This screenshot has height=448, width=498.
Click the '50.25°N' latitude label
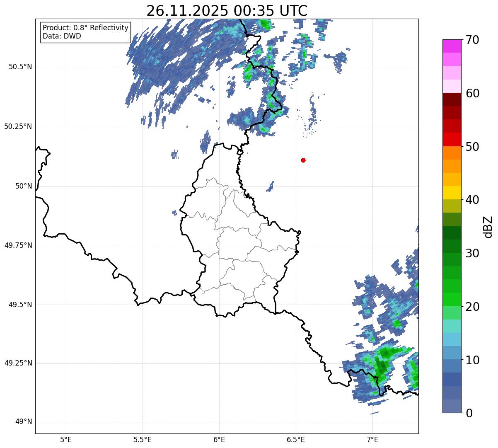(x=18, y=126)
